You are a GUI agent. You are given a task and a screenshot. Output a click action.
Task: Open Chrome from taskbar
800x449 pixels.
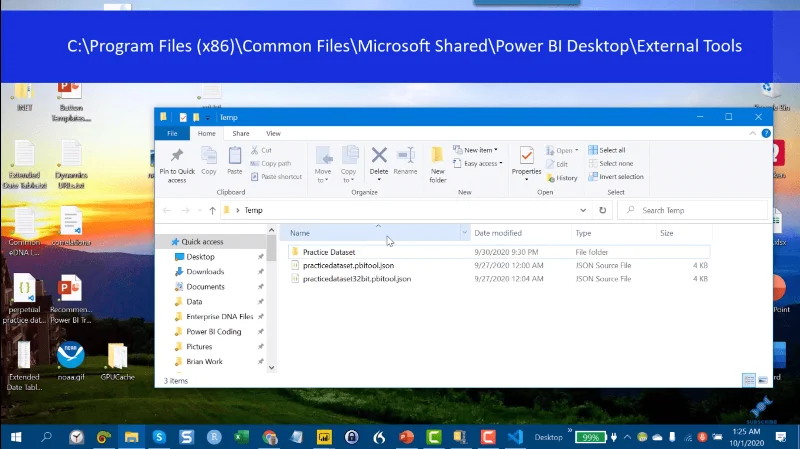tap(269, 437)
